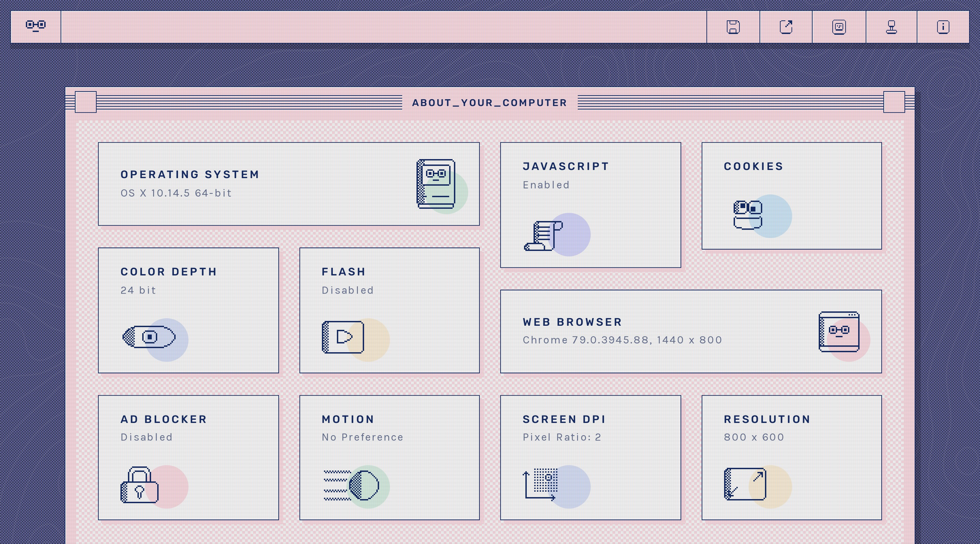This screenshot has height=544, width=980.
Task: Click the empty address bar in top toolbar
Action: pyautogui.click(x=383, y=27)
